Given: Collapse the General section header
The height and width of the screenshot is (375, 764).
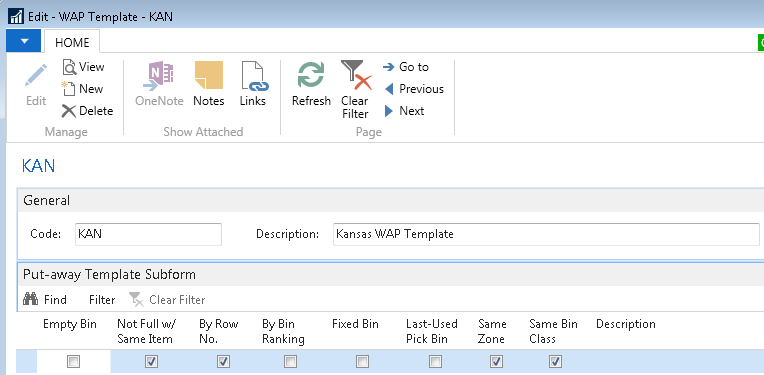Looking at the screenshot, I should pos(390,200).
